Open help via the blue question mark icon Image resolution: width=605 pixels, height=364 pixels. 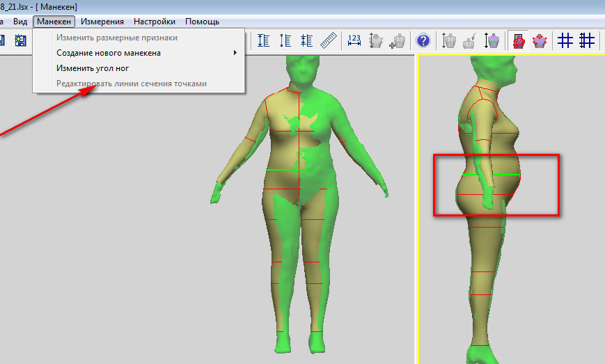coord(423,40)
